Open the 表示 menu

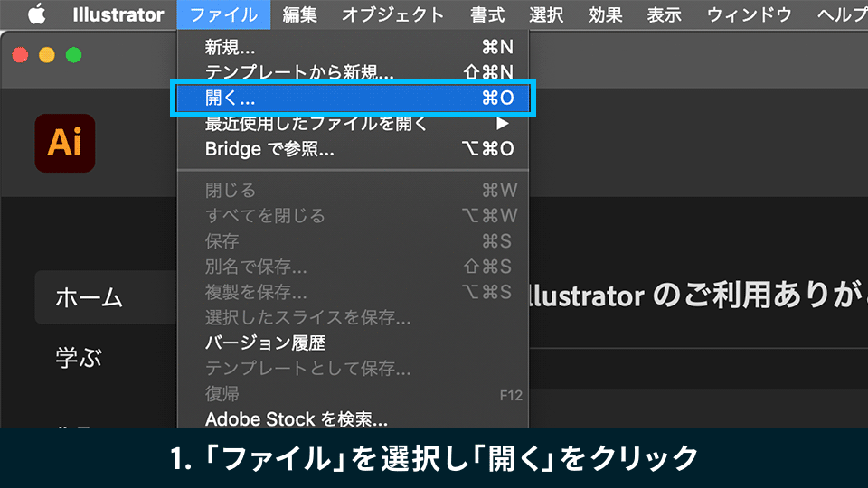[665, 14]
